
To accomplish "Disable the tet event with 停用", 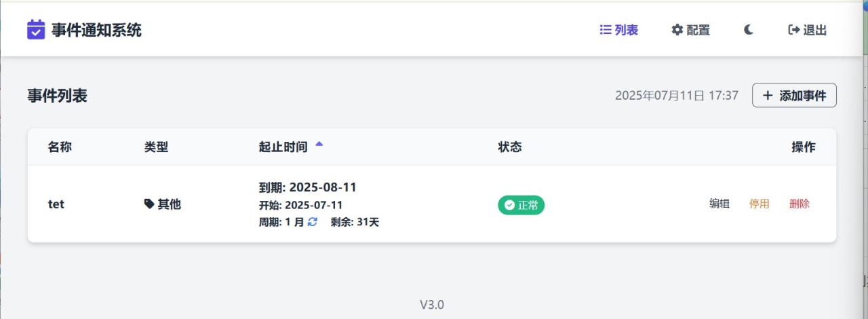I will click(759, 204).
